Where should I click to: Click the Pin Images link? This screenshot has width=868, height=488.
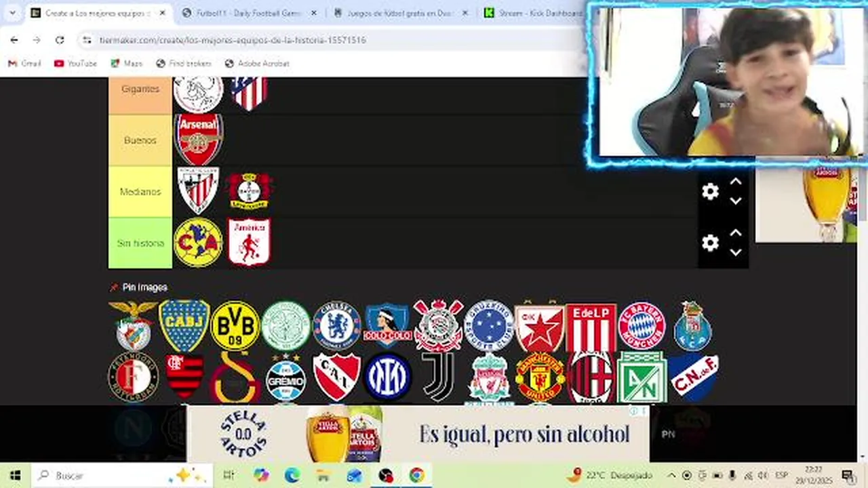[138, 287]
